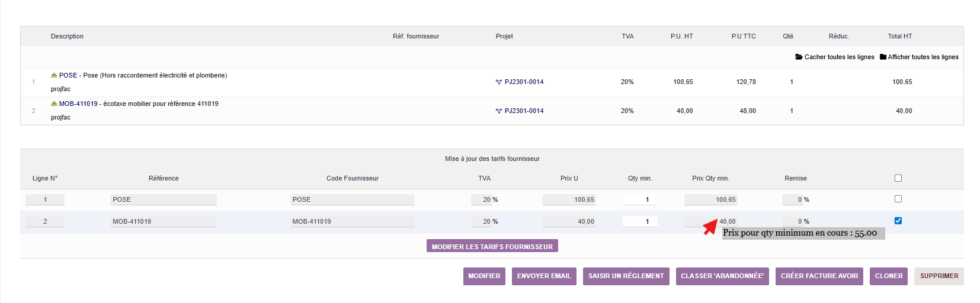Viewport: 980px width, 303px height.
Task: Delete the invoice using Supprimer
Action: pyautogui.click(x=939, y=276)
